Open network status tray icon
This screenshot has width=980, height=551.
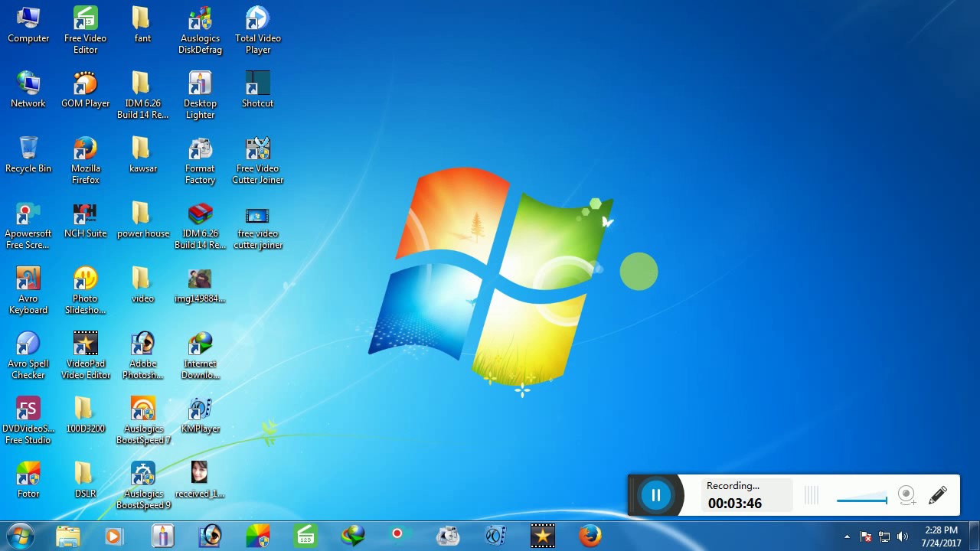click(x=884, y=536)
